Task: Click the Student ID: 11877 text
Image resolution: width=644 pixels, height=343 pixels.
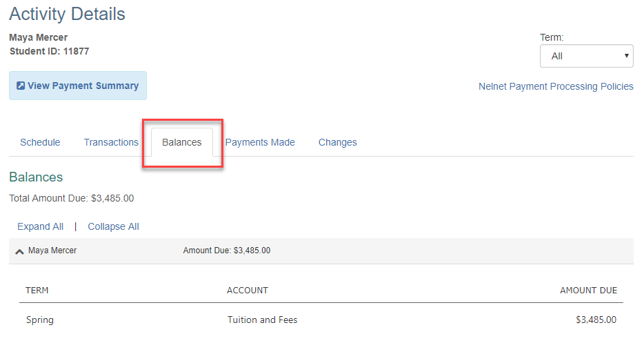Action: 49,51
